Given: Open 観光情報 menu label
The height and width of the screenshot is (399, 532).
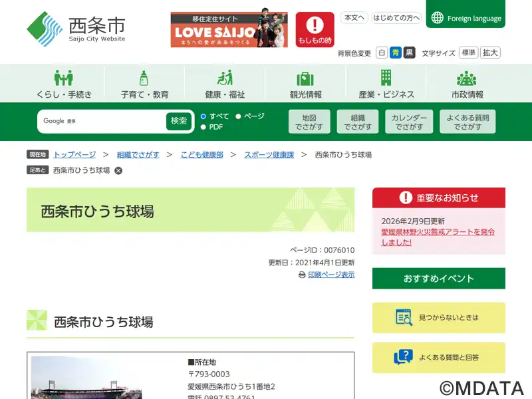Looking at the screenshot, I should (306, 94).
